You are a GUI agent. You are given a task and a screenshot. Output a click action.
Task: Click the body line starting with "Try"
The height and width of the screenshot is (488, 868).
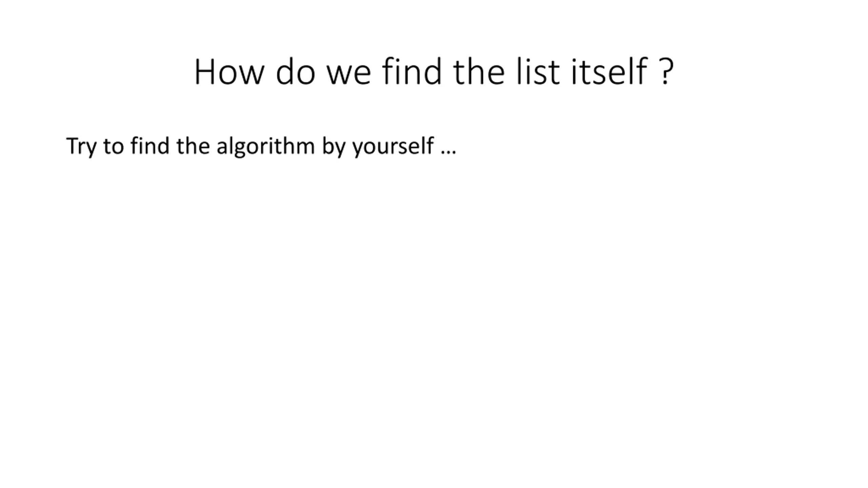261,147
